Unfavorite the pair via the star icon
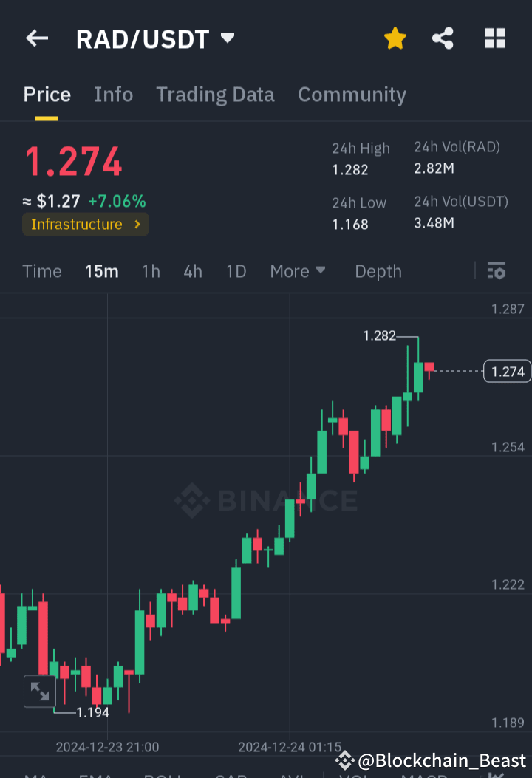The width and height of the screenshot is (532, 778). pos(395,38)
